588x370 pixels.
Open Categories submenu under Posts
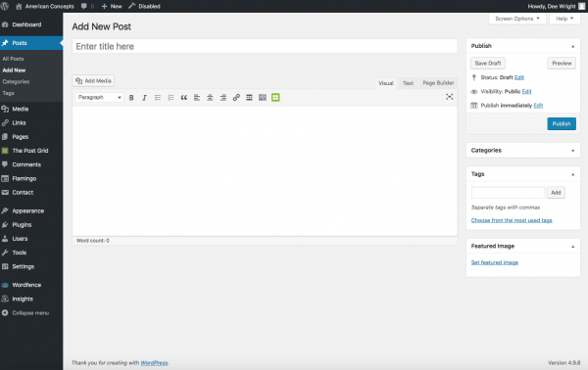[x=16, y=81]
